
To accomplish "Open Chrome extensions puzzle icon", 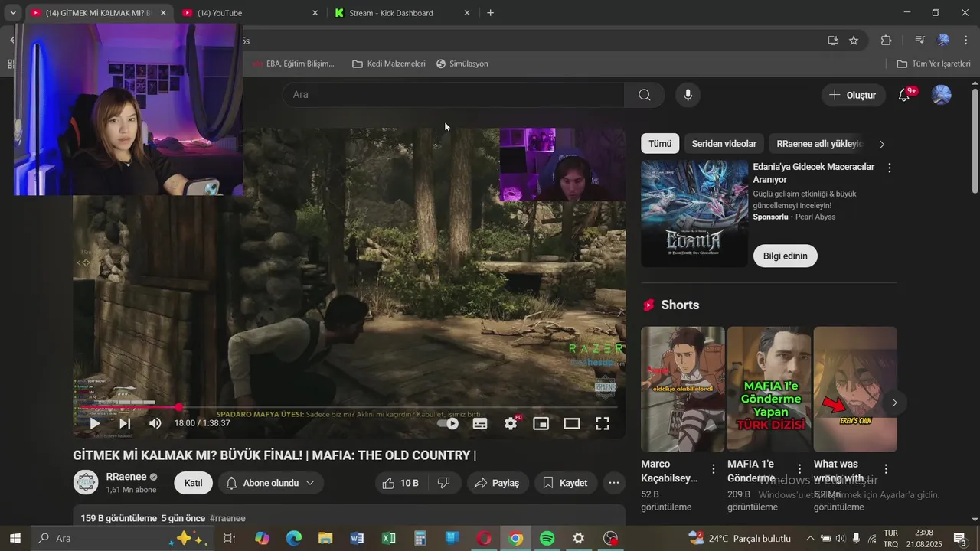I will 887,41.
